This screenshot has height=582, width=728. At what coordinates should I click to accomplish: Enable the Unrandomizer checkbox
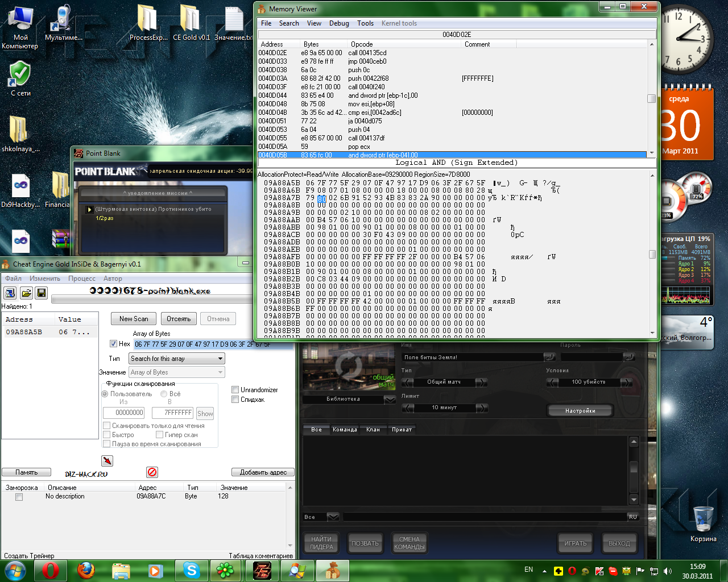[235, 389]
